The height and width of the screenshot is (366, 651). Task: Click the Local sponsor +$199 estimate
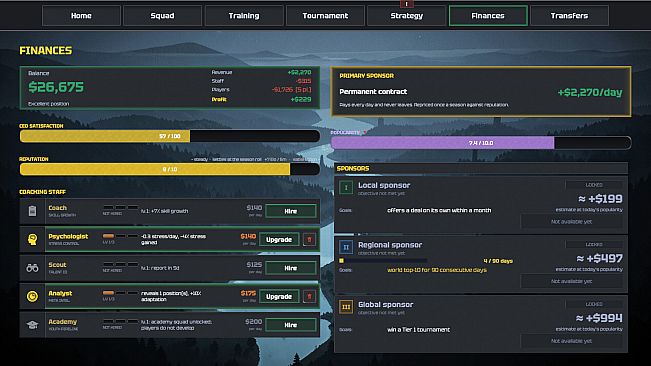point(600,199)
